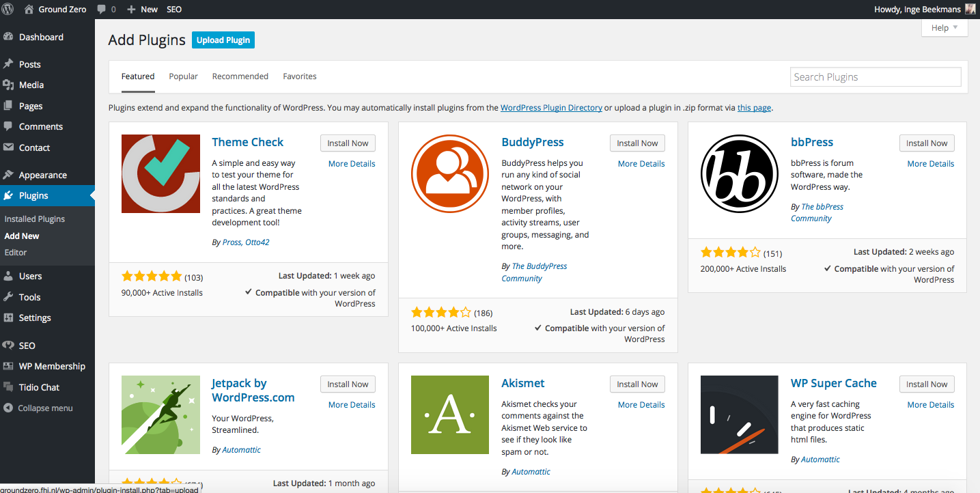Install the Akismet plugin
This screenshot has width=980, height=493.
[x=637, y=384]
